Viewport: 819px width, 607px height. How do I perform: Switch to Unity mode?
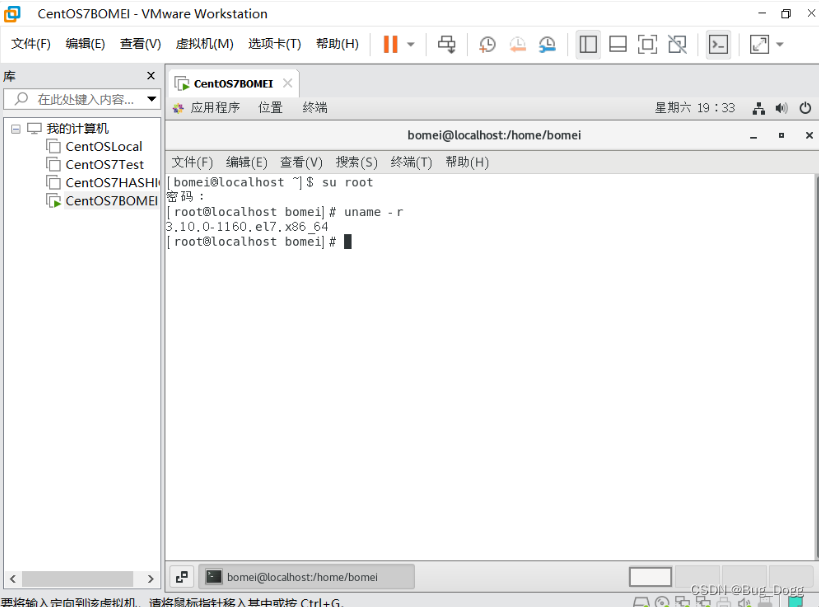tap(677, 44)
